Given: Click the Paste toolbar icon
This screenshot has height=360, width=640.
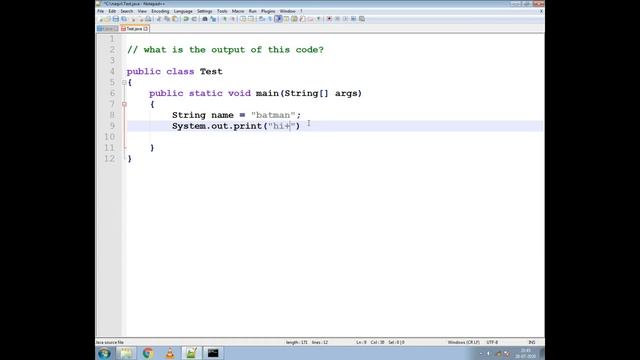Looking at the screenshot, I should pos(175,19).
